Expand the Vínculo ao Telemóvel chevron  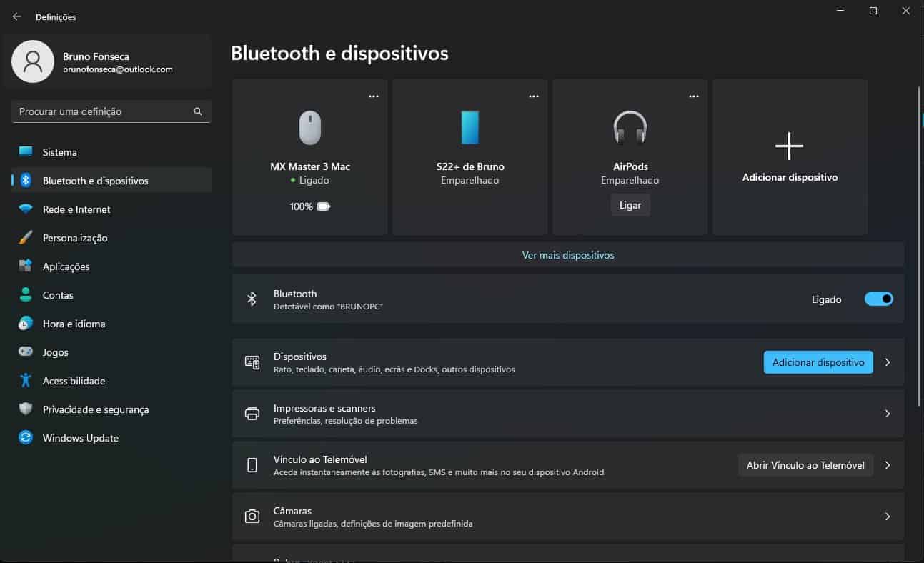[888, 465]
